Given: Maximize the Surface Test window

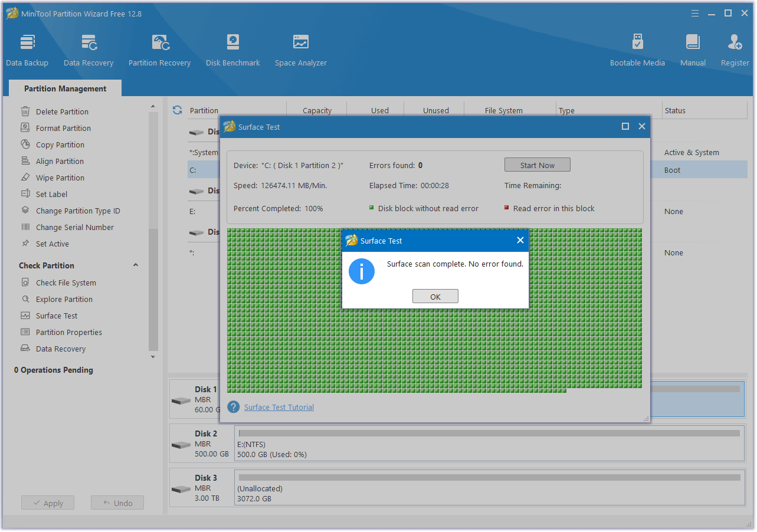Looking at the screenshot, I should [x=625, y=126].
